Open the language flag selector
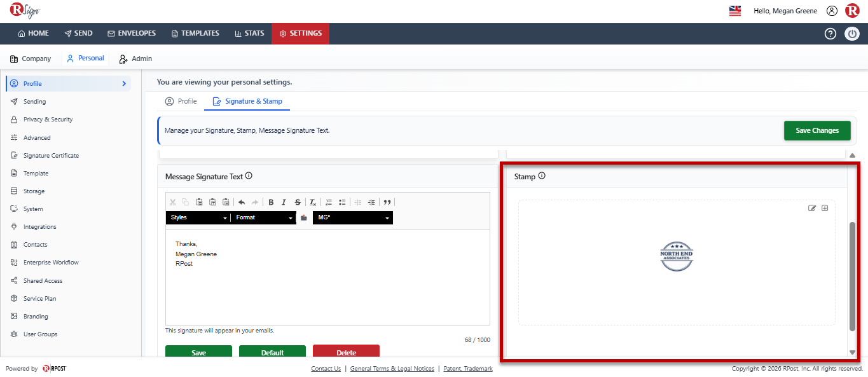This screenshot has height=377, width=868. (735, 11)
